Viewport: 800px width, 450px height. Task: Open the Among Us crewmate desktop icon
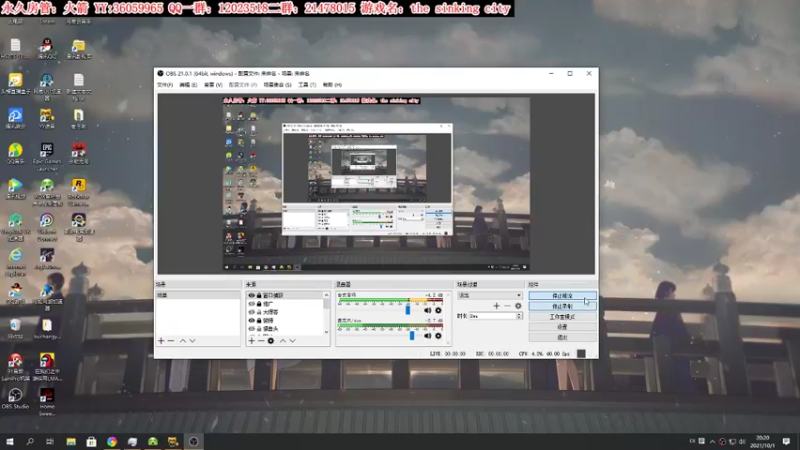pos(47,366)
